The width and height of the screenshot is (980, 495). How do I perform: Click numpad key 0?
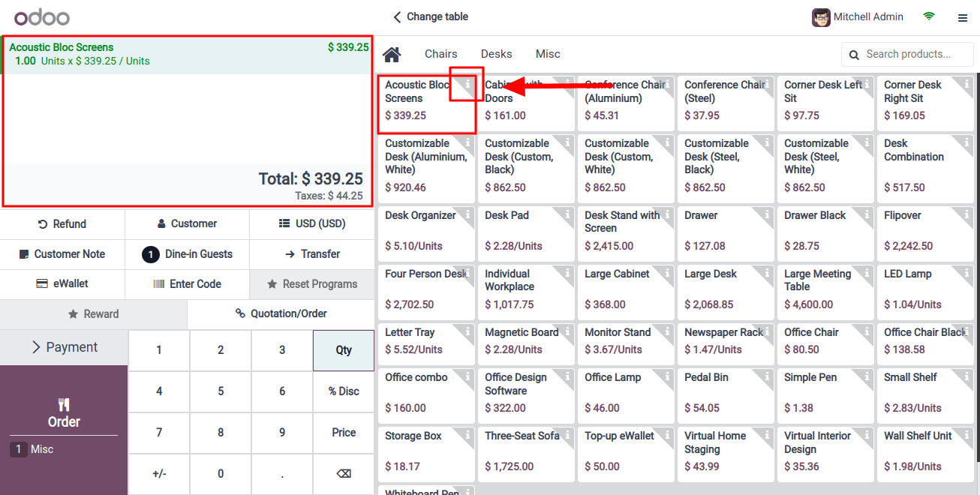(x=221, y=474)
